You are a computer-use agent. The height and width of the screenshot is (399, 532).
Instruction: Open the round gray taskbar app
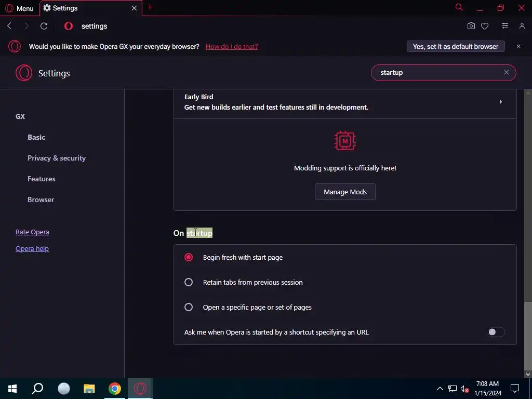click(x=63, y=389)
